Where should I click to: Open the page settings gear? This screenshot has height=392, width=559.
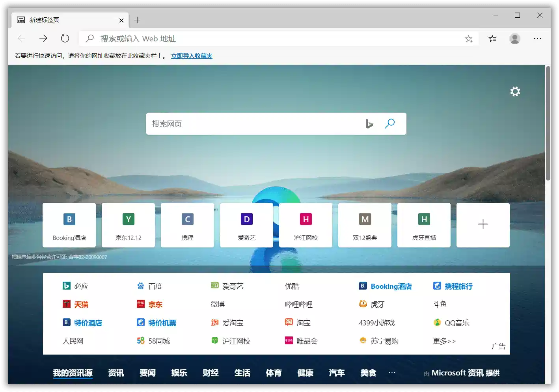click(x=515, y=91)
